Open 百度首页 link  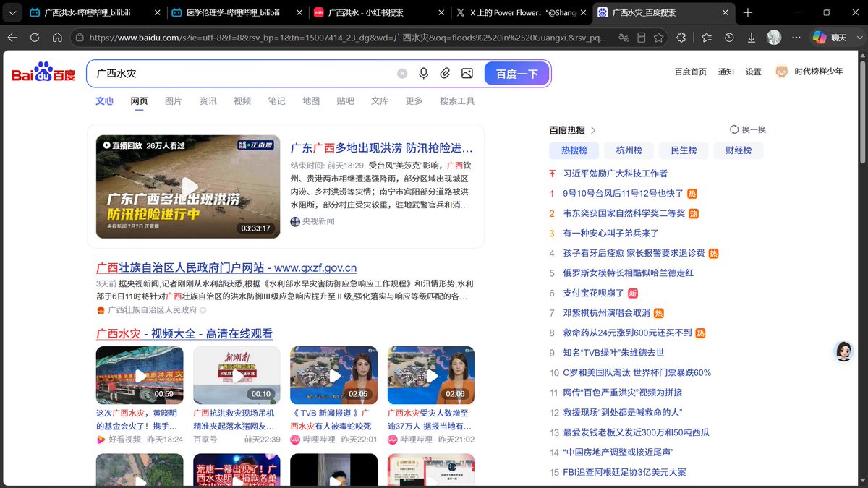pyautogui.click(x=691, y=72)
